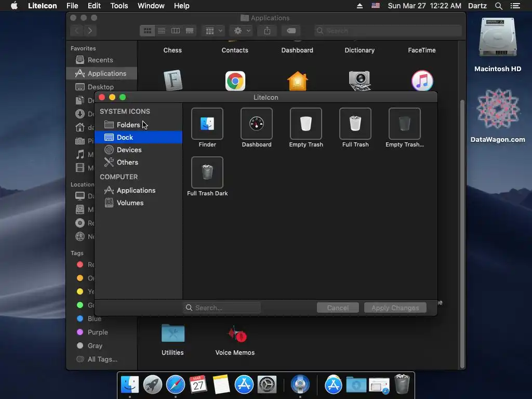This screenshot has width=532, height=399.
Task: Click the Finder window search field
Action: (388, 31)
